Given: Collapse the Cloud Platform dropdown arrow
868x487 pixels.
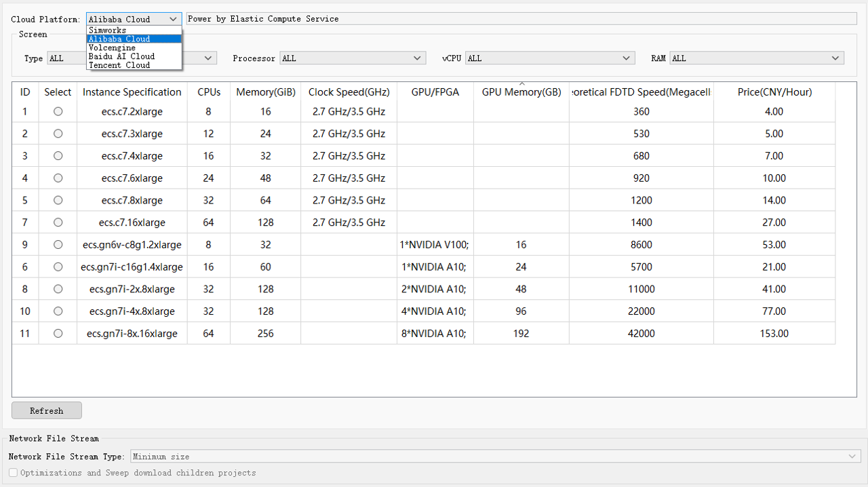Looking at the screenshot, I should [x=174, y=19].
